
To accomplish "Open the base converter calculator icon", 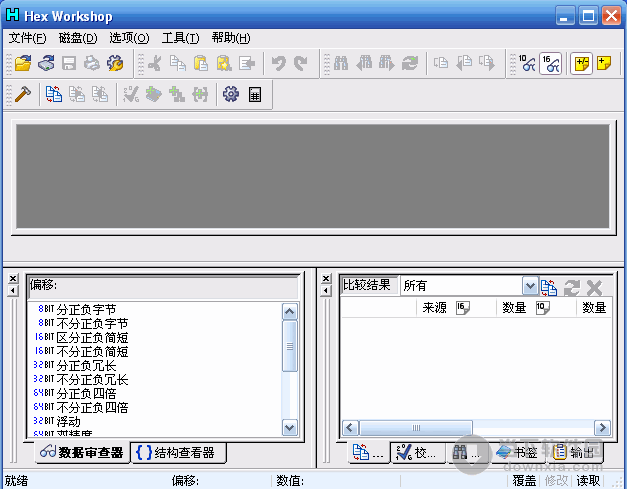I will pos(255,94).
